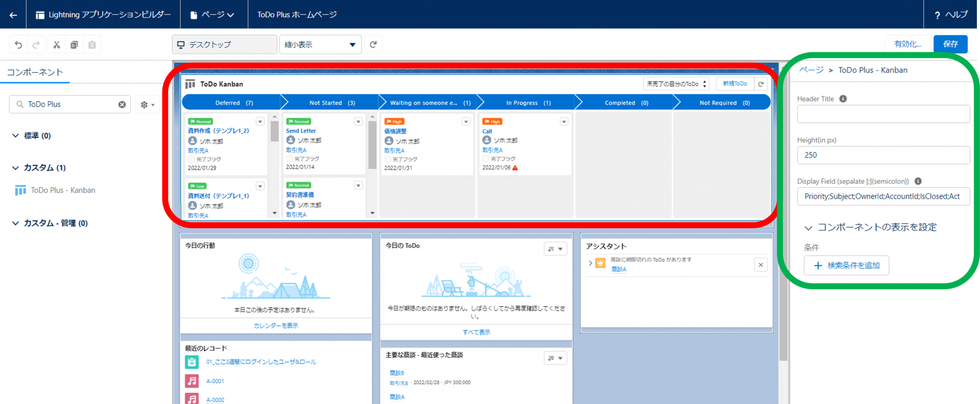This screenshot has width=980, height=404.
Task: Click the paste clipboard icon
Action: 92,45
